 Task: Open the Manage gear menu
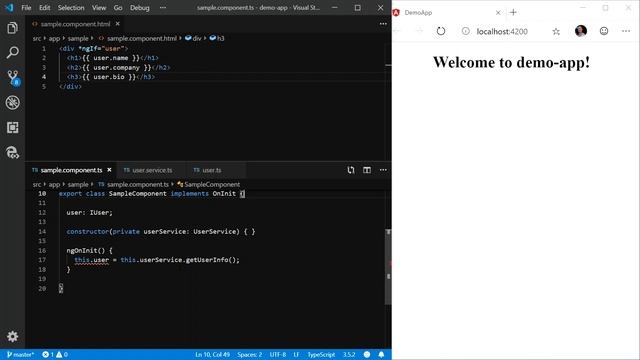13,336
